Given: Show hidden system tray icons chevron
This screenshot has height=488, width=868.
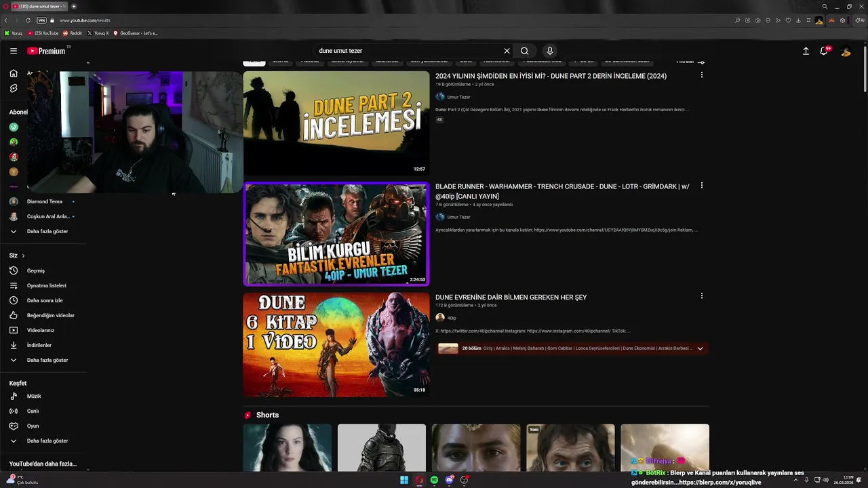Looking at the screenshot, I should pyautogui.click(x=796, y=480).
